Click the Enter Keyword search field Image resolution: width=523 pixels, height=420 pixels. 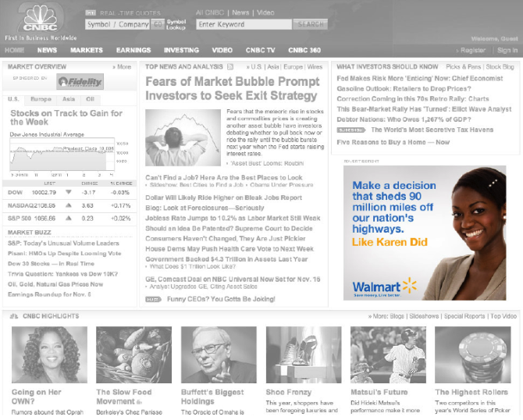[x=244, y=24]
